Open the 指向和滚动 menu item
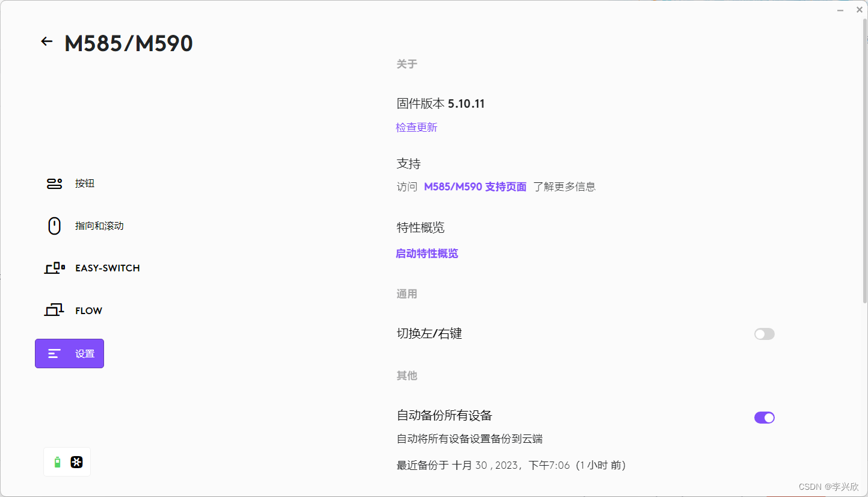The image size is (868, 497). click(99, 226)
